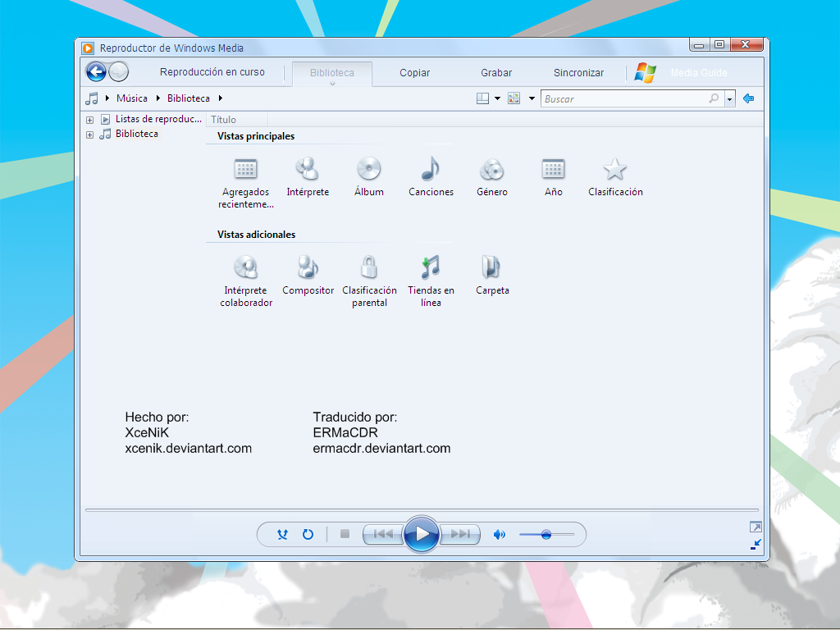The image size is (840, 630).
Task: Skip to next track
Action: click(x=460, y=534)
